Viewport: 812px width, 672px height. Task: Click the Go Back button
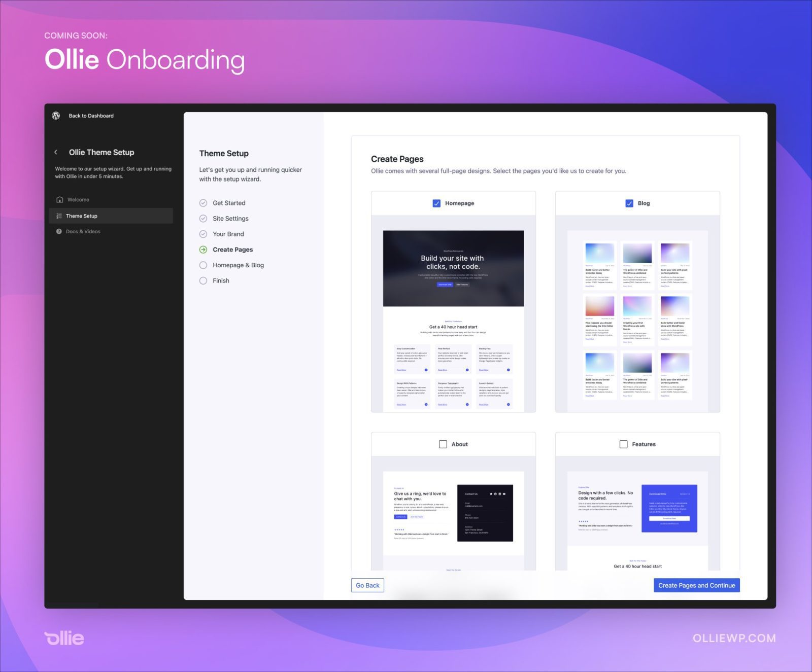[x=367, y=585]
